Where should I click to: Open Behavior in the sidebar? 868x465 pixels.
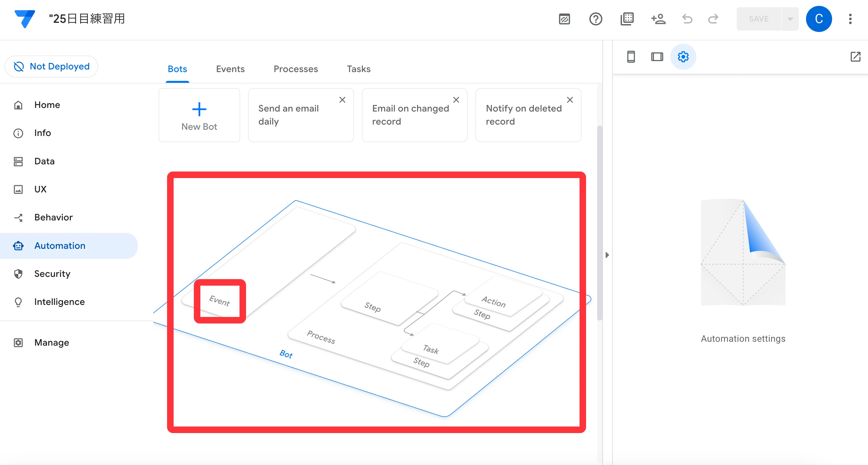[69, 217]
